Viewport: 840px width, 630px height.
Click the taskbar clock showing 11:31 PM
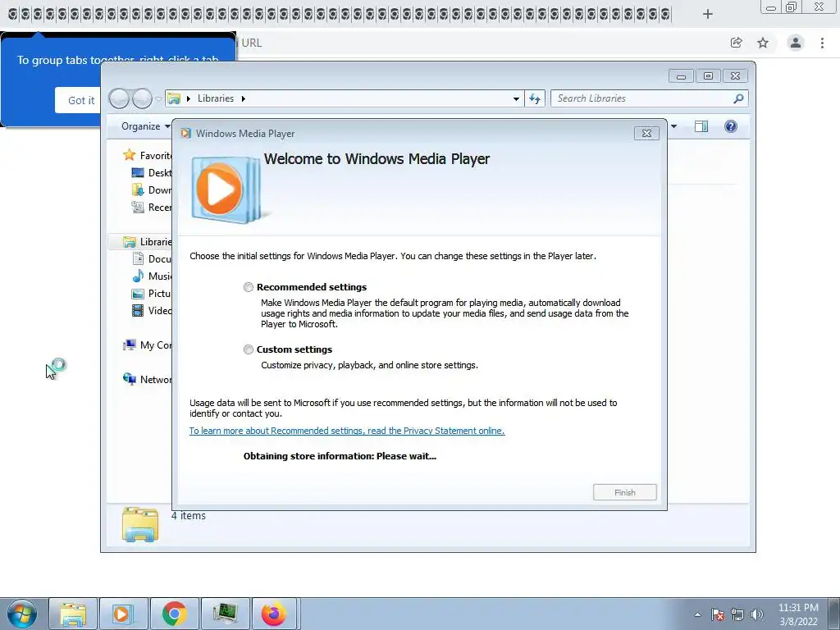[798, 614]
